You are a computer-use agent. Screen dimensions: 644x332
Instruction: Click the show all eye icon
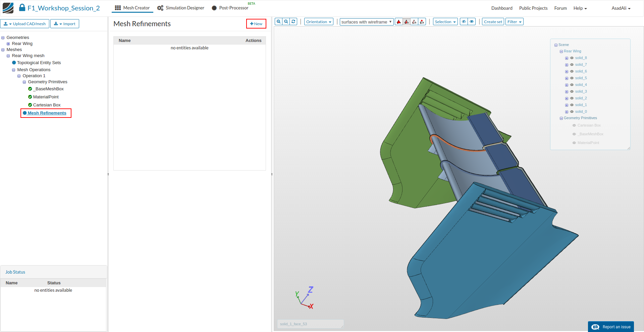pos(472,22)
